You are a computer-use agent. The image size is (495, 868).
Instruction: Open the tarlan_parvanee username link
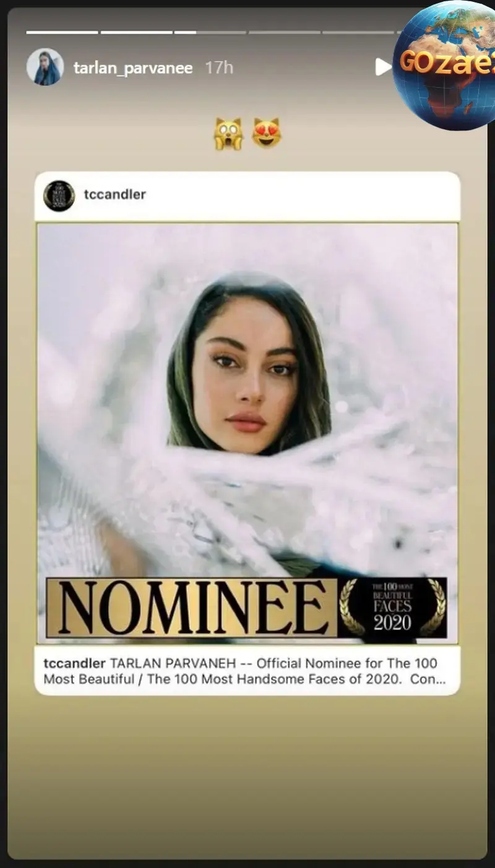[x=133, y=67]
